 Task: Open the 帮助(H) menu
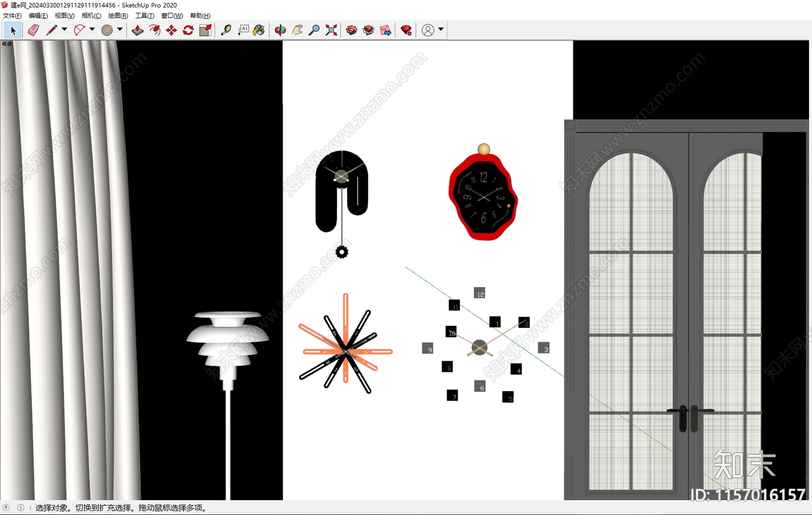click(x=200, y=16)
